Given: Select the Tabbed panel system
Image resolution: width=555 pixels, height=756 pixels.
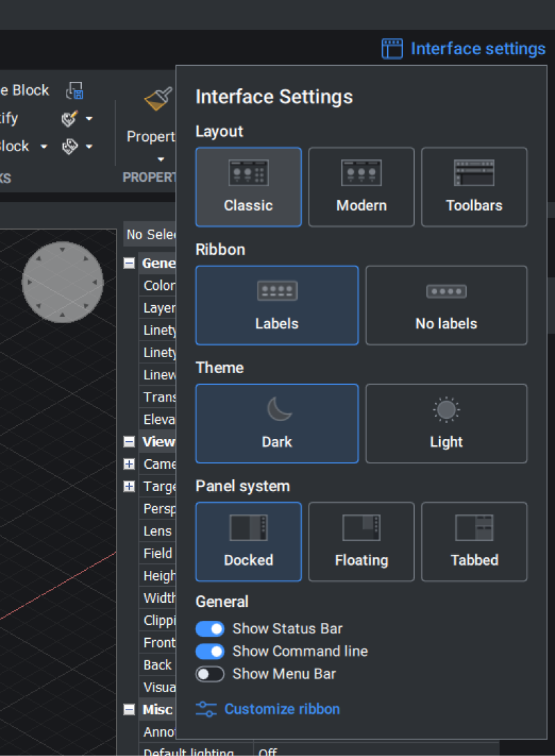Looking at the screenshot, I should (x=474, y=542).
